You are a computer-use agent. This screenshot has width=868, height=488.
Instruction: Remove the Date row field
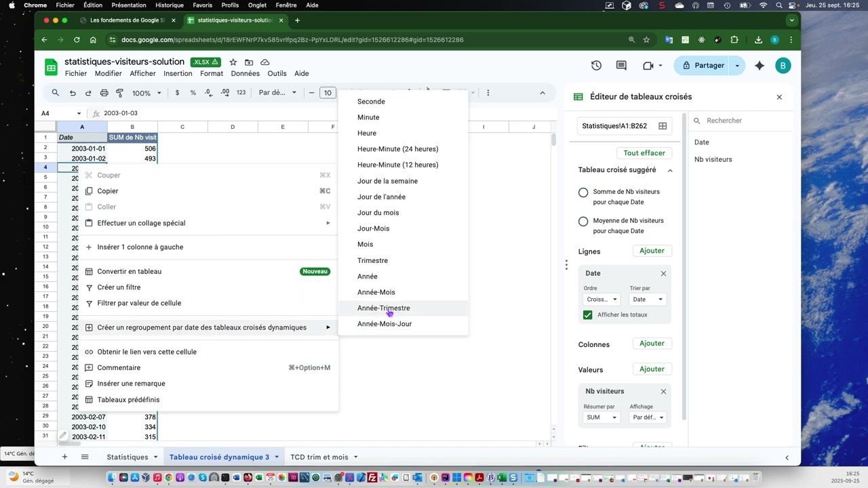pos(663,273)
